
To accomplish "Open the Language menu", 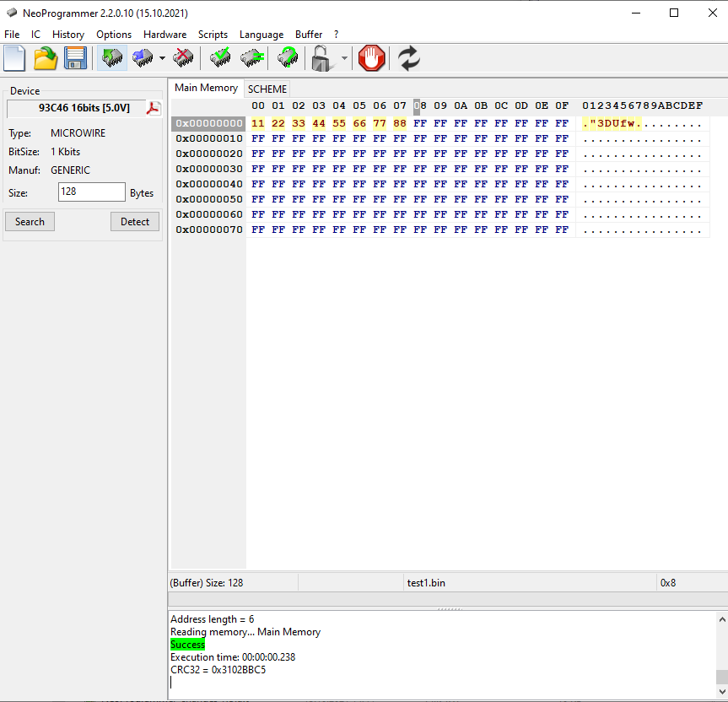I will 262,35.
